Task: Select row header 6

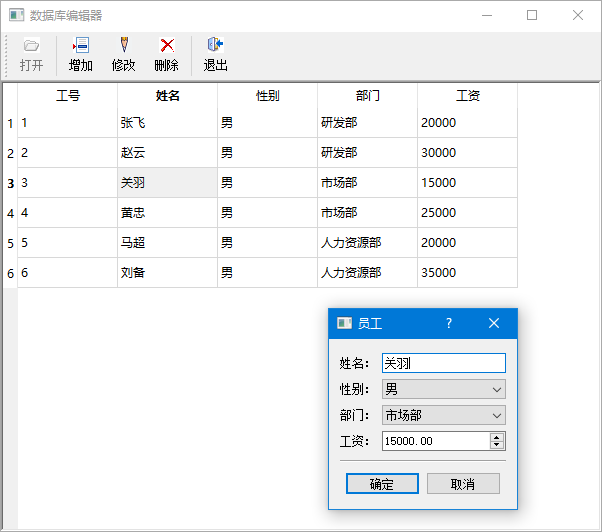Action: pyautogui.click(x=10, y=273)
